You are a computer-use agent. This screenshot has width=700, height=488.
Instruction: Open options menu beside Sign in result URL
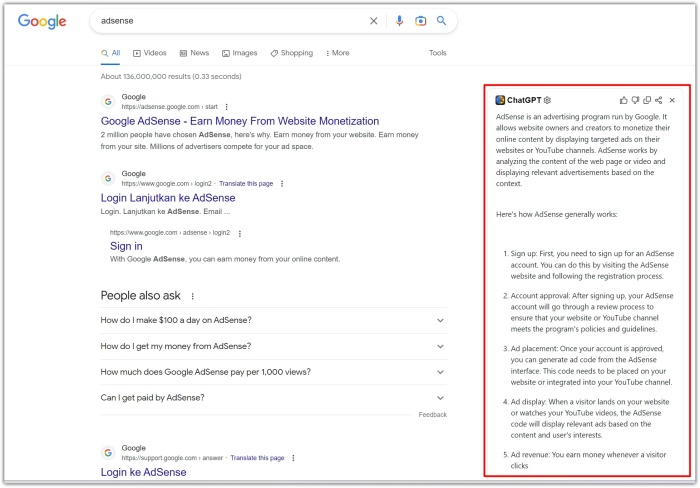(x=240, y=234)
